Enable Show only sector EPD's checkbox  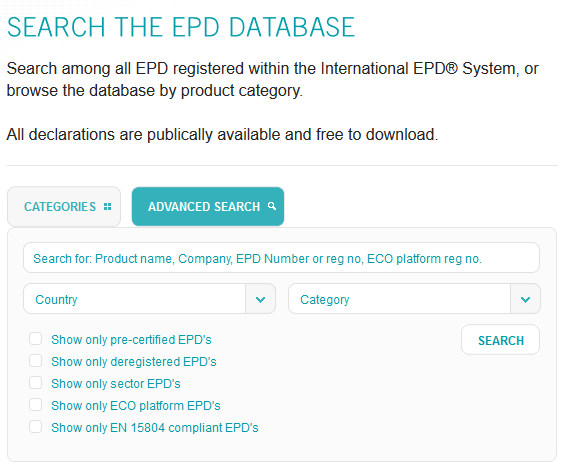36,383
